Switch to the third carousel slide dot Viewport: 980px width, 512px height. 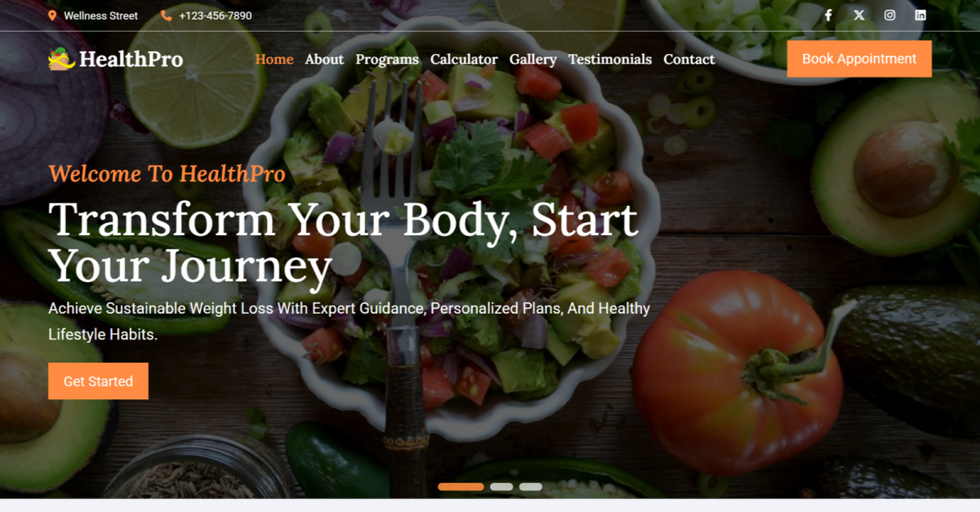tap(531, 487)
